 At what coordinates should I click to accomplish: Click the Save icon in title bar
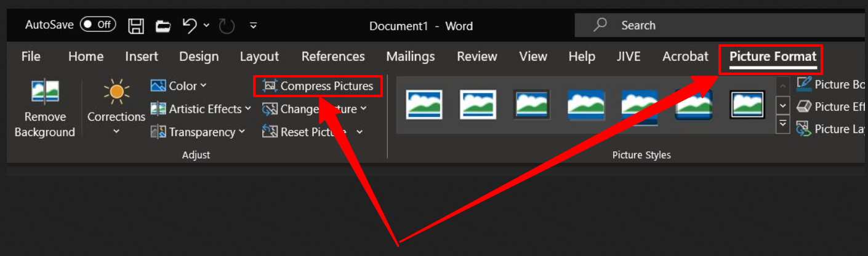click(136, 26)
